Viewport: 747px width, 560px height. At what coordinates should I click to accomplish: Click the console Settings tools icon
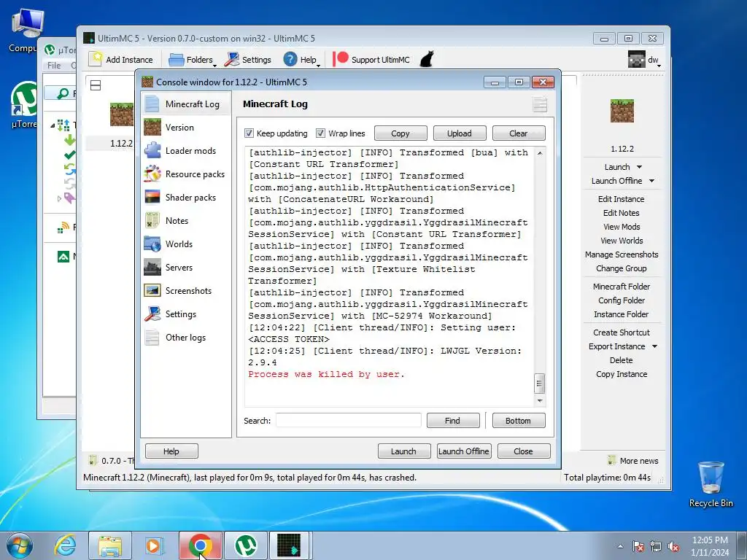[152, 314]
